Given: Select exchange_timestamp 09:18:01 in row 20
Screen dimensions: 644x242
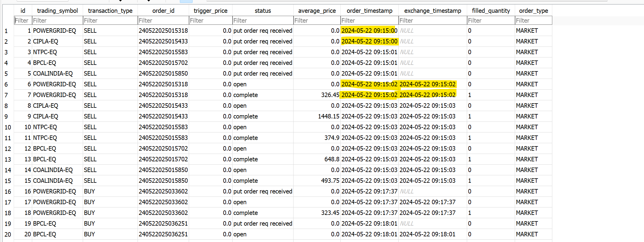Looking at the screenshot, I should (x=433, y=234).
